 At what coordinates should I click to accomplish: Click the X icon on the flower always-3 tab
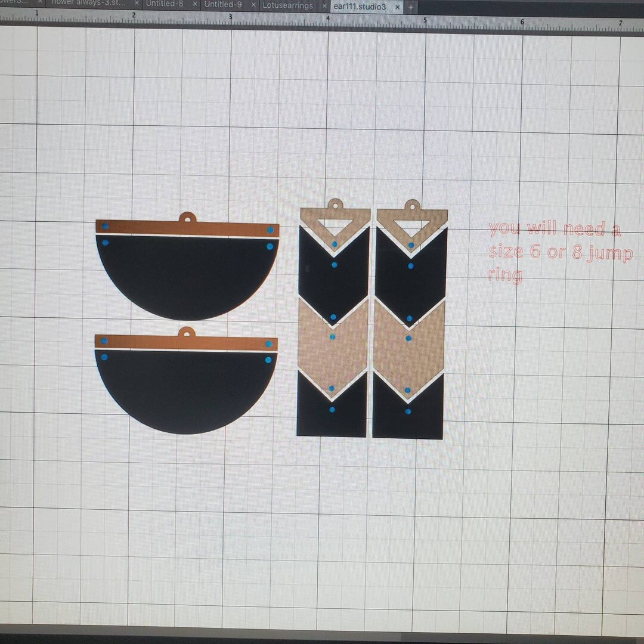click(x=137, y=2)
